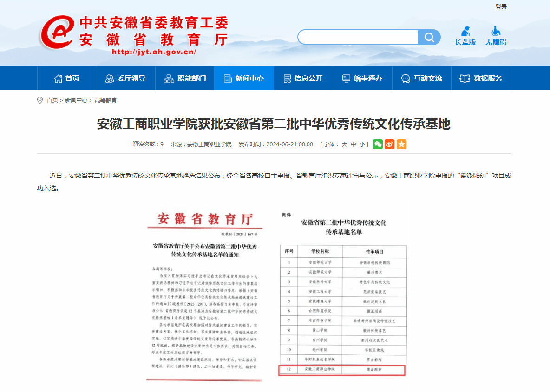Click the 登录 login link
The image size is (550, 392).
pos(501,7)
